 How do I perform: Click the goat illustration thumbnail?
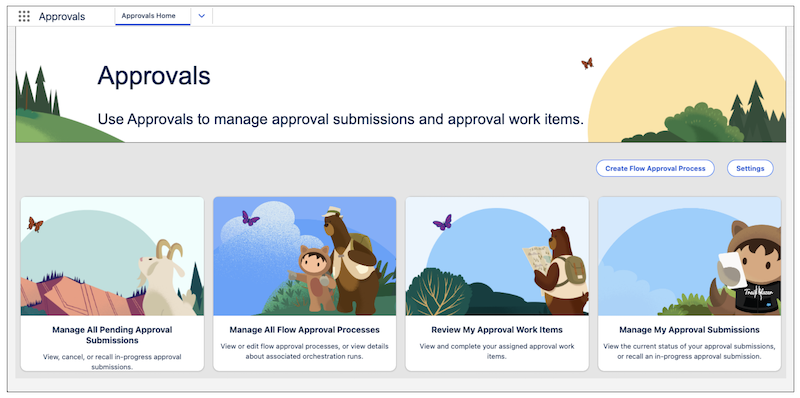coord(112,256)
